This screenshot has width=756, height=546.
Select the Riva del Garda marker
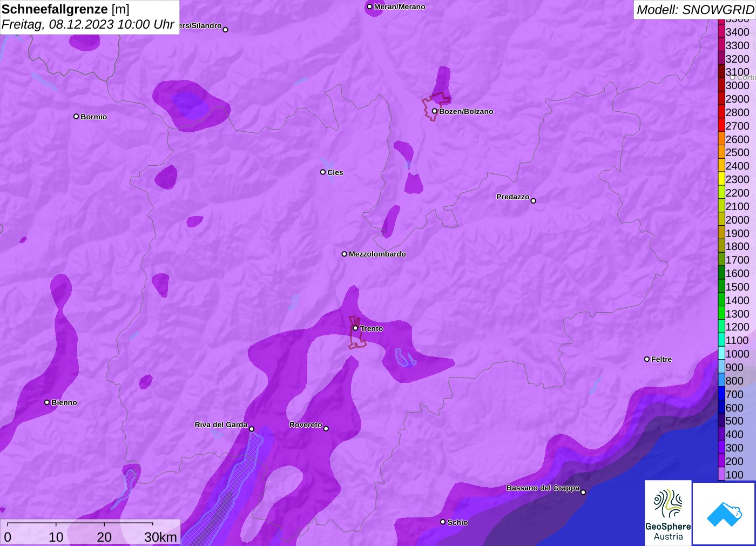click(x=252, y=429)
